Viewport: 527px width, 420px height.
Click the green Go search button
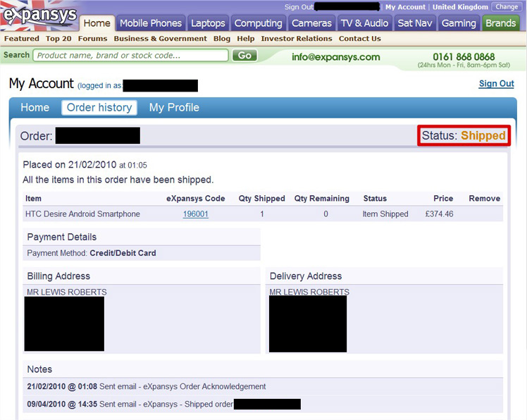[244, 56]
